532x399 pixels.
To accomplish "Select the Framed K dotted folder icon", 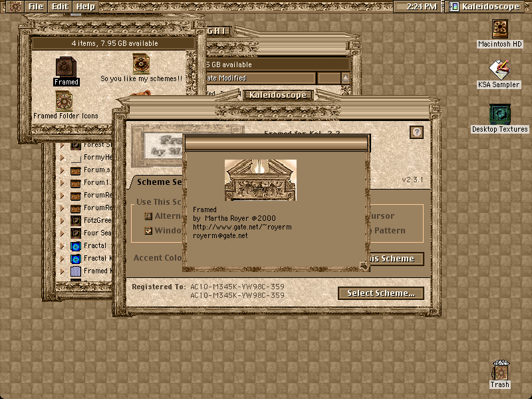I will click(75, 271).
